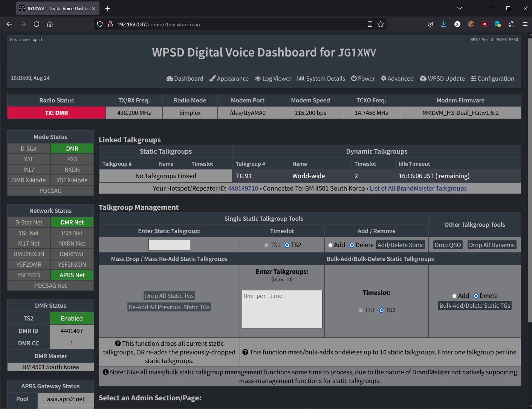Image resolution: width=532 pixels, height=409 pixels.
Task: Open the extensions puzzle piece icon
Action: click(x=512, y=24)
